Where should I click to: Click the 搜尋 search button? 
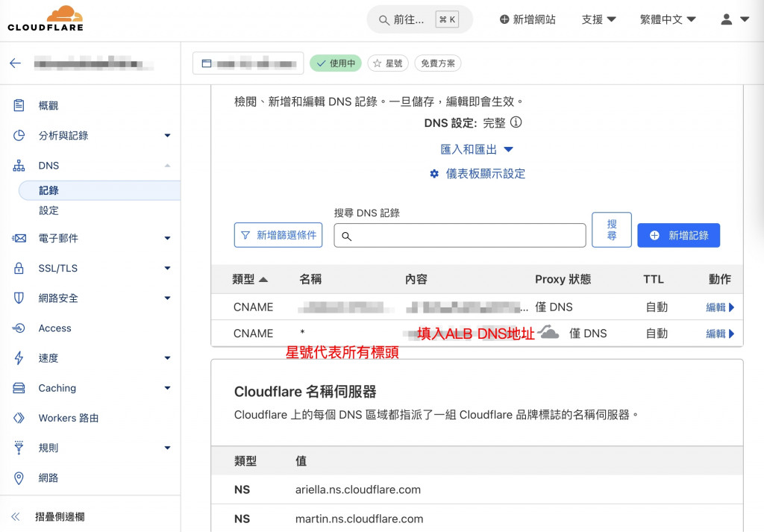pos(612,230)
